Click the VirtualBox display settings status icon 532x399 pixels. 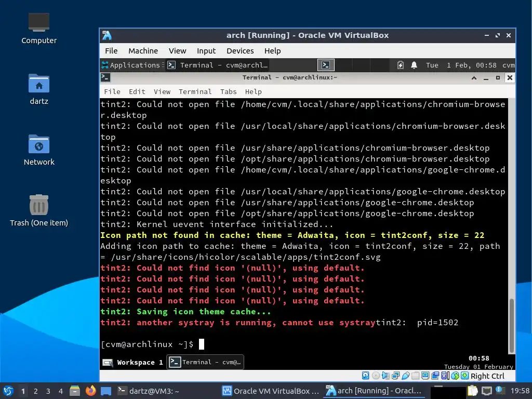click(425, 376)
